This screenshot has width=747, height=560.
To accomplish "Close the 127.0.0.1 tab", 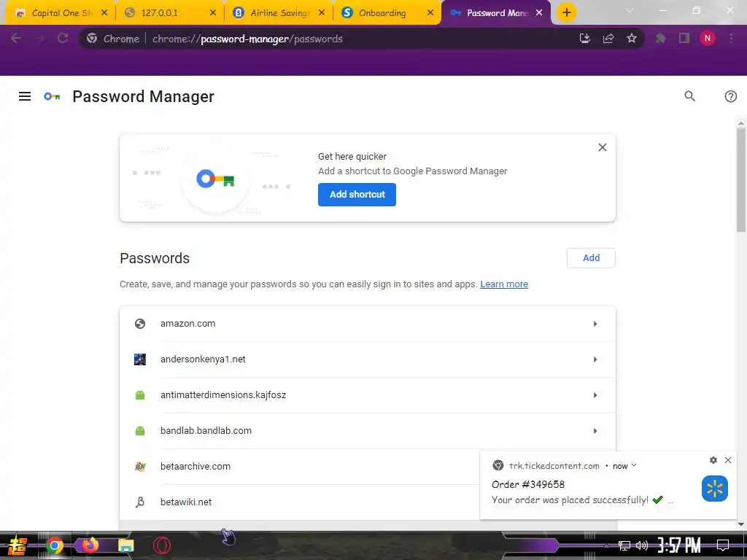I will 213,13.
